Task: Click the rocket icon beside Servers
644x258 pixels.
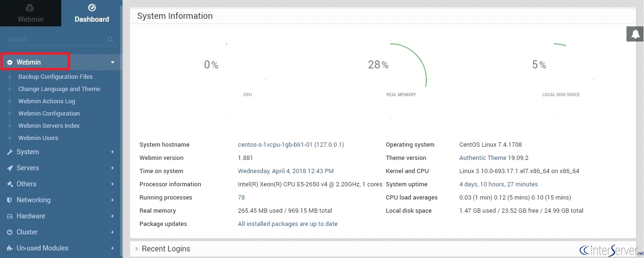Action: coord(9,168)
